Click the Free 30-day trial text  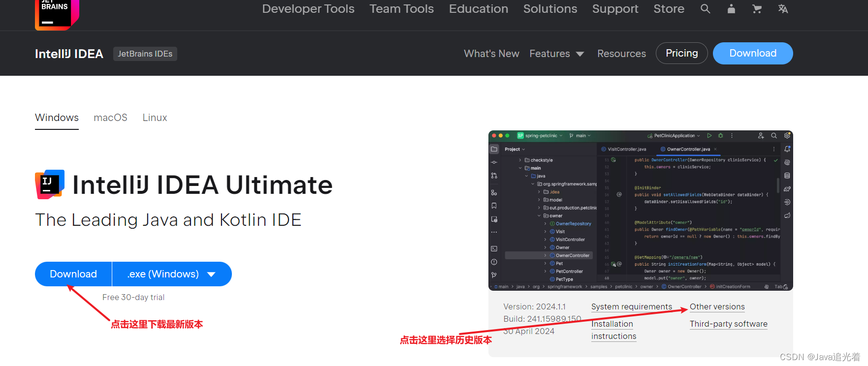point(133,297)
